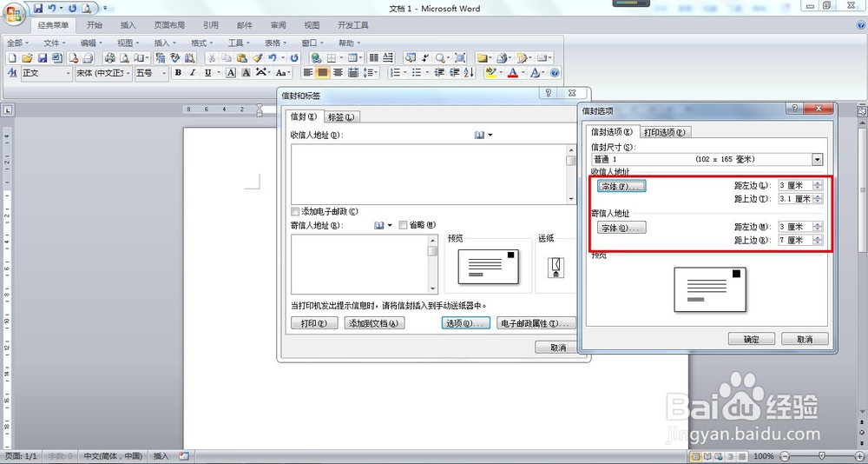The image size is (868, 464).
Task: Click the 添加到文档 button
Action: coord(374,323)
